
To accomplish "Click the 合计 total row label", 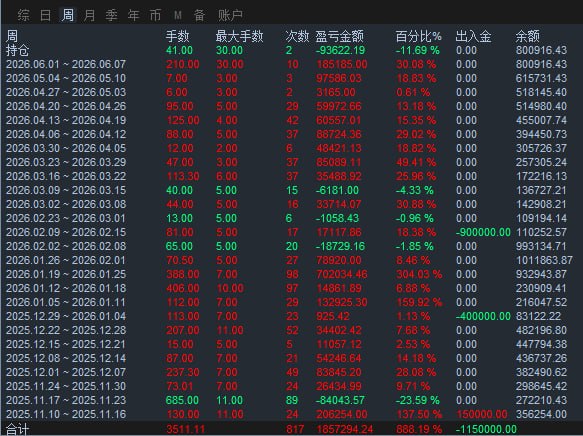I will (x=17, y=429).
